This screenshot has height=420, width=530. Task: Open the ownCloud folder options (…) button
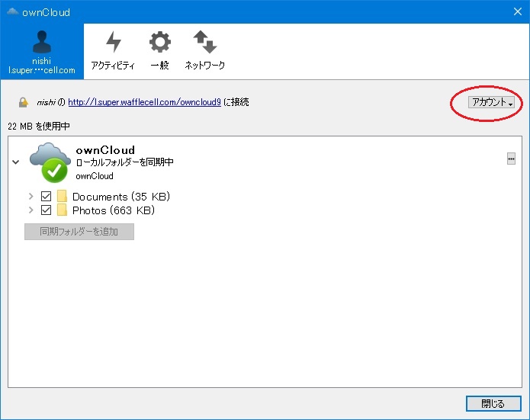pos(511,159)
